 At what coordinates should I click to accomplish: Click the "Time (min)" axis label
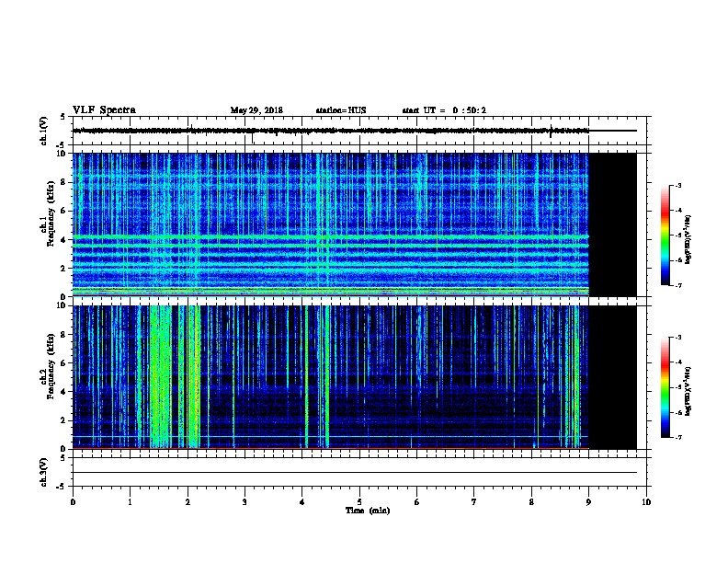[x=368, y=511]
